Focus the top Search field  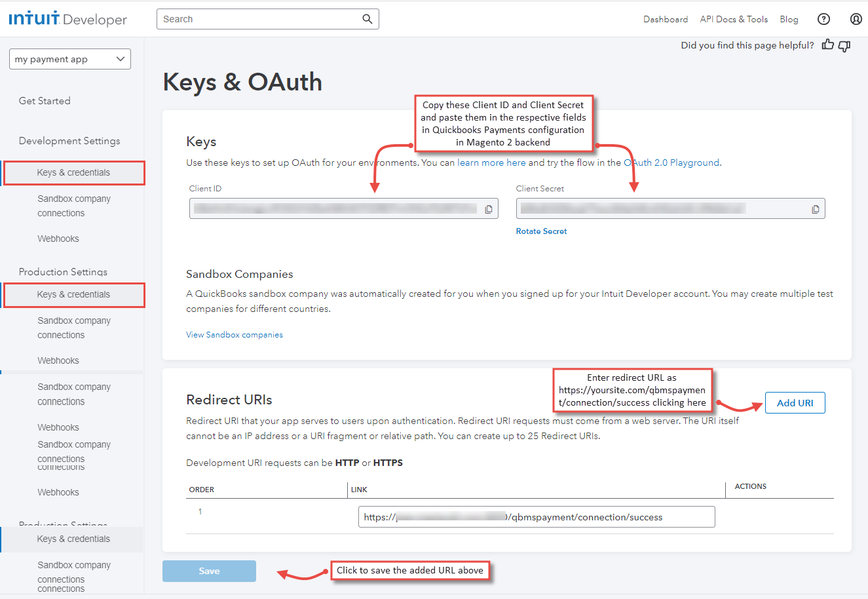point(268,19)
